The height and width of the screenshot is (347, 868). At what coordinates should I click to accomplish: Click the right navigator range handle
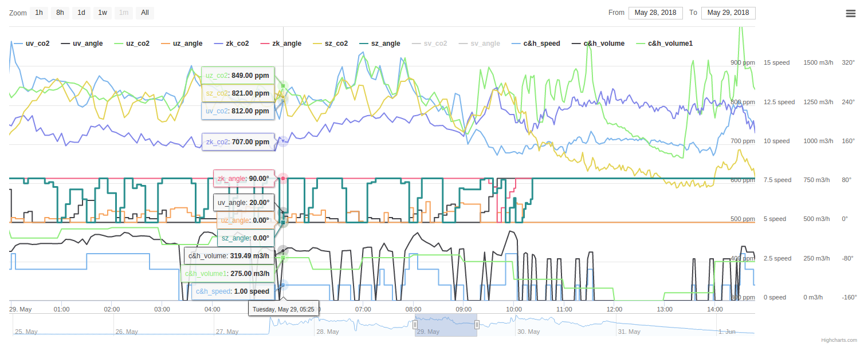coord(477,325)
